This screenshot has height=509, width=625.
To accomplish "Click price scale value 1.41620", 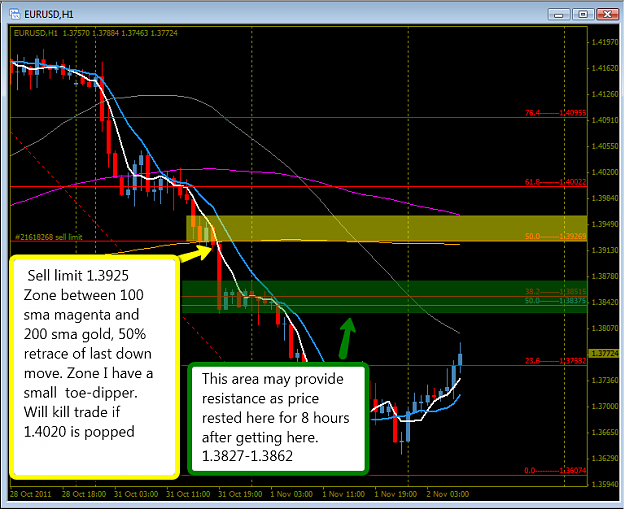I will point(605,68).
